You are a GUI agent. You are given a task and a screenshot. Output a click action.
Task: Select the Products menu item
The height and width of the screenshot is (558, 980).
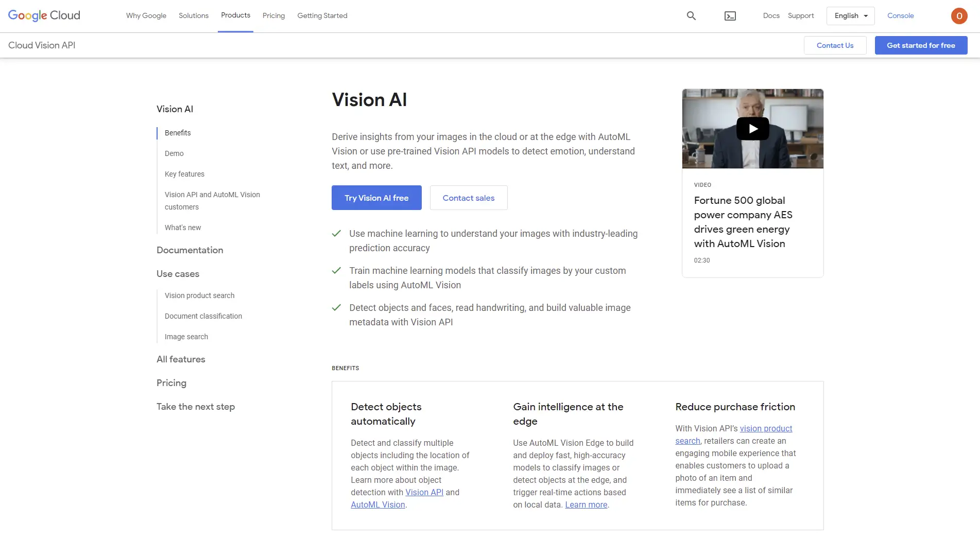235,15
